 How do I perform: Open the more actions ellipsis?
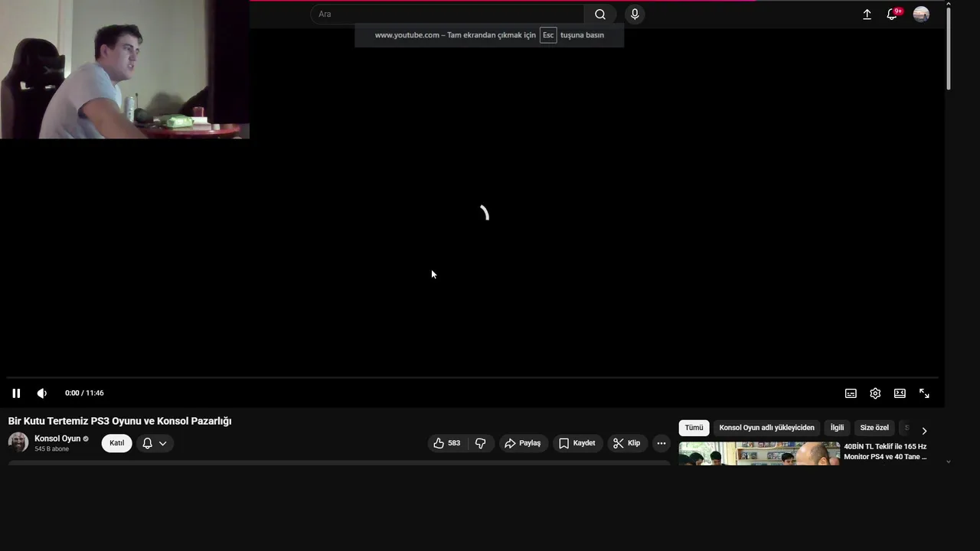661,443
